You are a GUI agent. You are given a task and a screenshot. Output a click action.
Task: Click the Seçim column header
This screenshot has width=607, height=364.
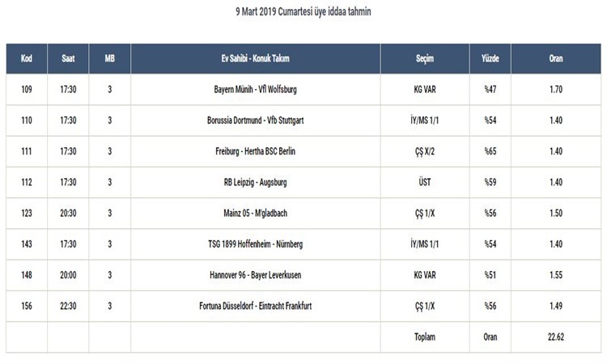(x=425, y=58)
